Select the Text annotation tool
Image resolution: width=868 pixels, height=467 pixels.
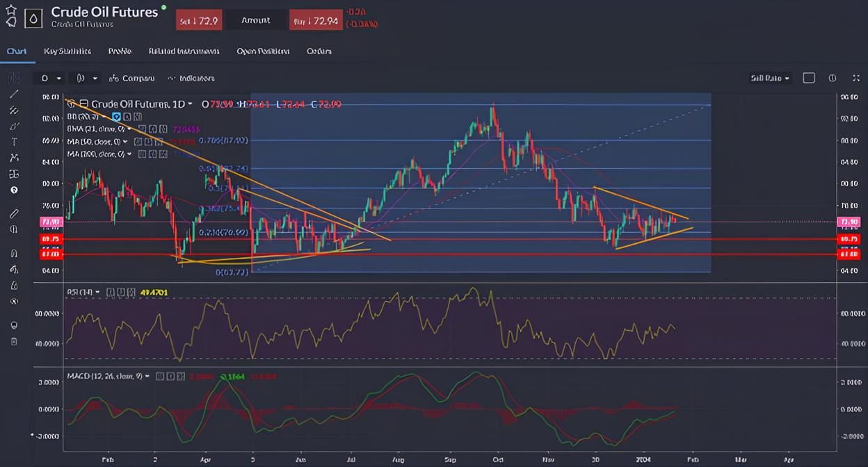[14, 142]
